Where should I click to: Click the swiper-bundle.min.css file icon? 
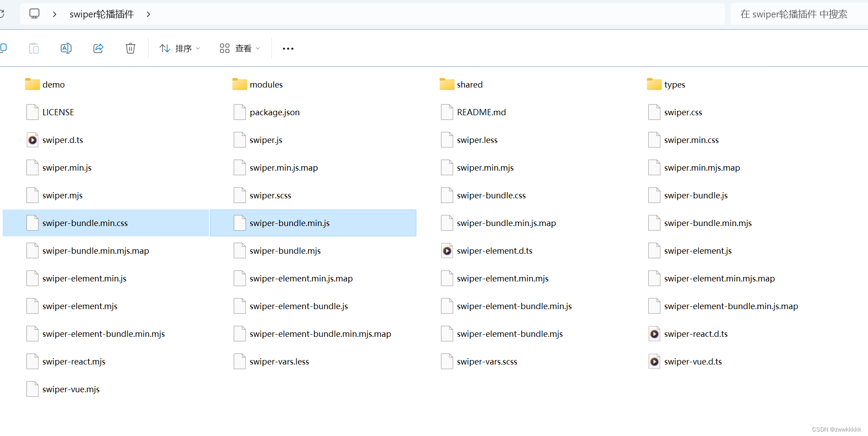point(32,223)
